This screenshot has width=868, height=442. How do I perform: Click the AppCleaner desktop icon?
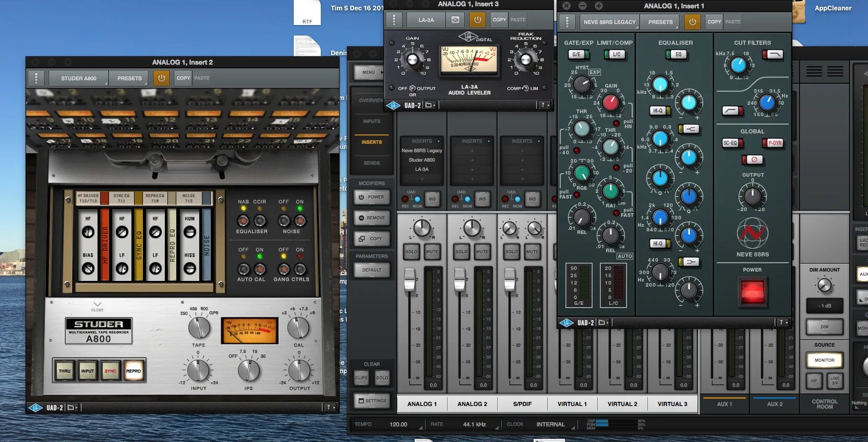[801, 10]
